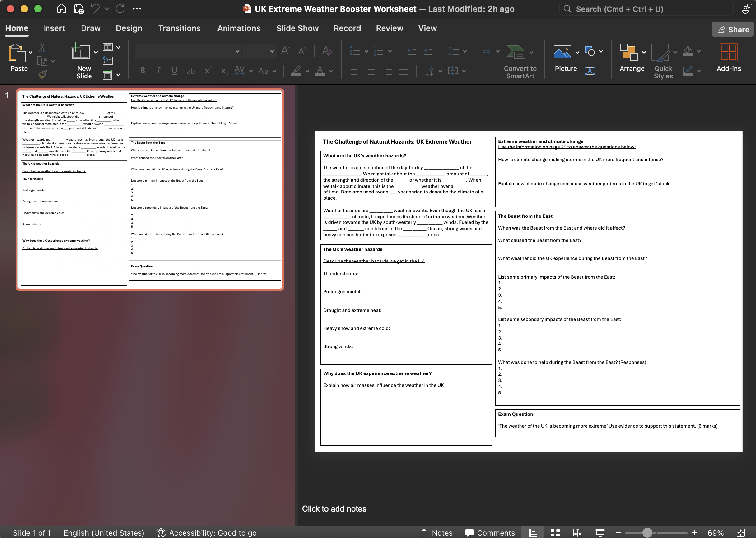Viewport: 756px width, 538px height.
Task: Click the Format Painter brush icon
Action: [x=42, y=74]
